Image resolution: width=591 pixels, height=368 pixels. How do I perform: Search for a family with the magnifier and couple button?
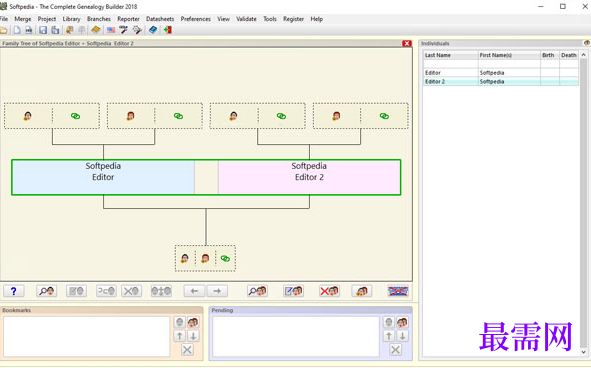pyautogui.click(x=257, y=291)
